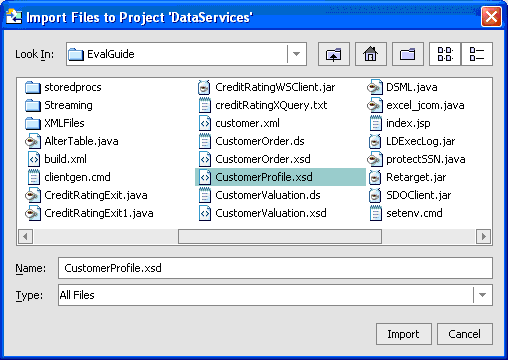Select the CustomerOrder.ds file icon

pyautogui.click(x=205, y=141)
